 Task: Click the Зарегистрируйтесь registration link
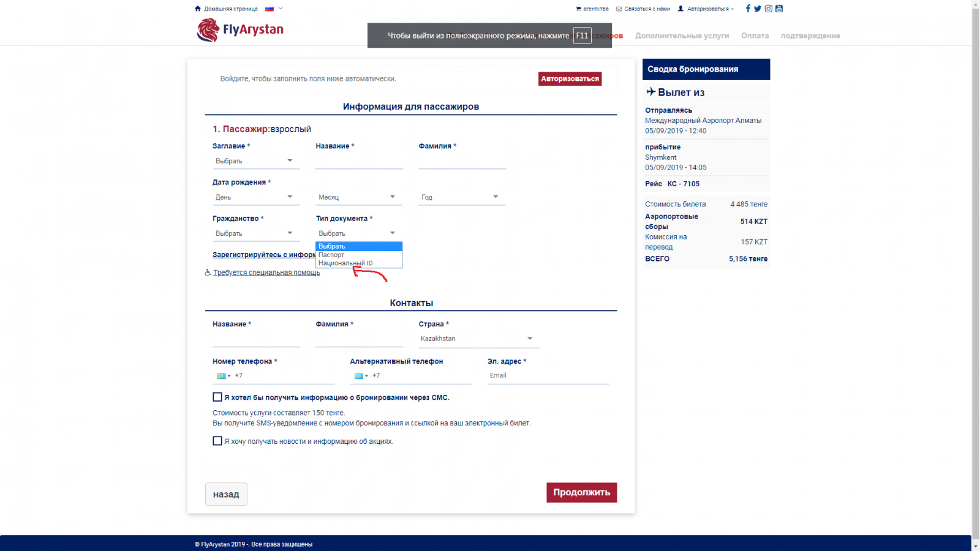[x=264, y=255]
